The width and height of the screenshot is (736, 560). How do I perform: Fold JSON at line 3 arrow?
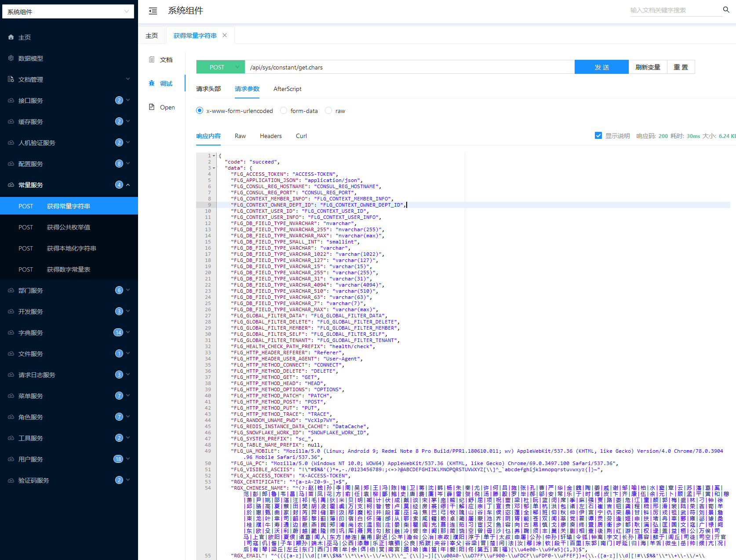[x=214, y=168]
